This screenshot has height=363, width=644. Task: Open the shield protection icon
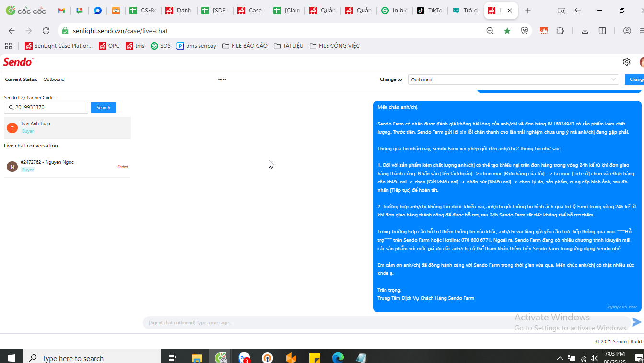click(x=525, y=31)
